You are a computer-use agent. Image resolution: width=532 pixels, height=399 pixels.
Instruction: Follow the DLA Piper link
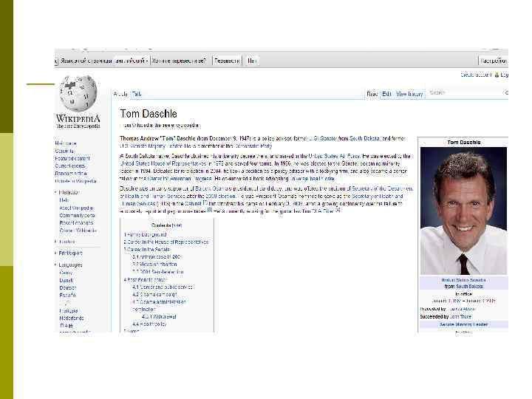coord(323,211)
